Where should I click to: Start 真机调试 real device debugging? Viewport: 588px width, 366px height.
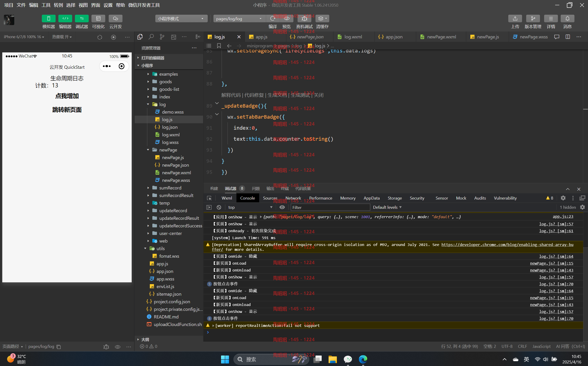pyautogui.click(x=304, y=18)
